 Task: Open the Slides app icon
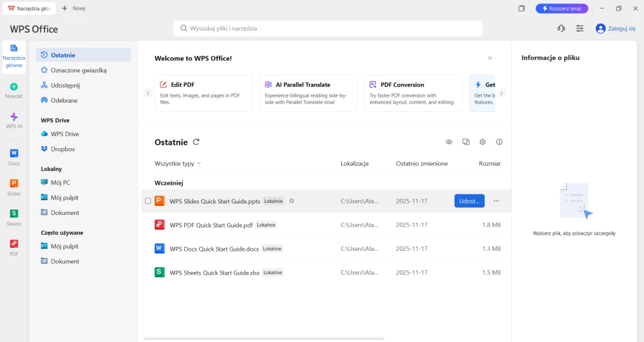pyautogui.click(x=14, y=187)
